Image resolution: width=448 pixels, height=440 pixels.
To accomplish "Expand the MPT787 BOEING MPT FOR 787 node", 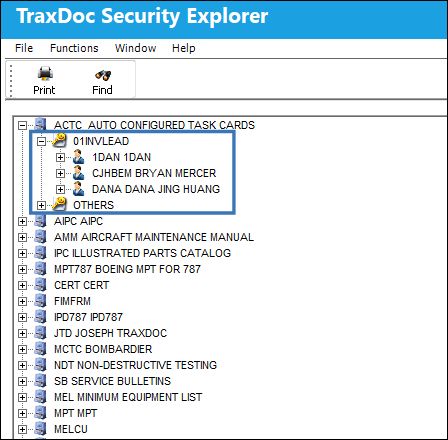I will (x=22, y=269).
